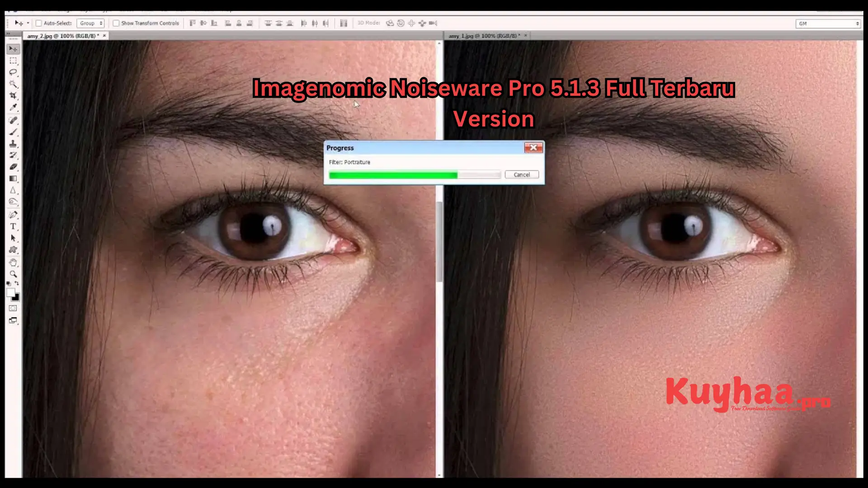Click scroll-down arrow of amy_2.jpg window

click(x=439, y=475)
